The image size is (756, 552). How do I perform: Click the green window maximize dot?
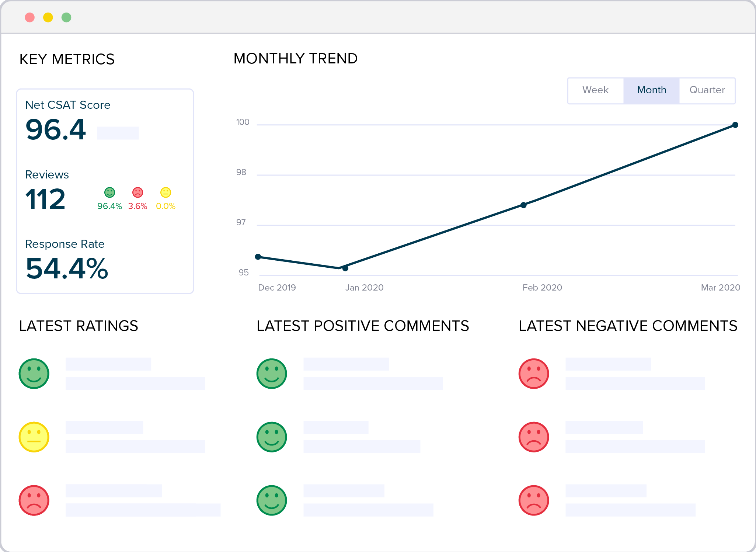coord(66,17)
